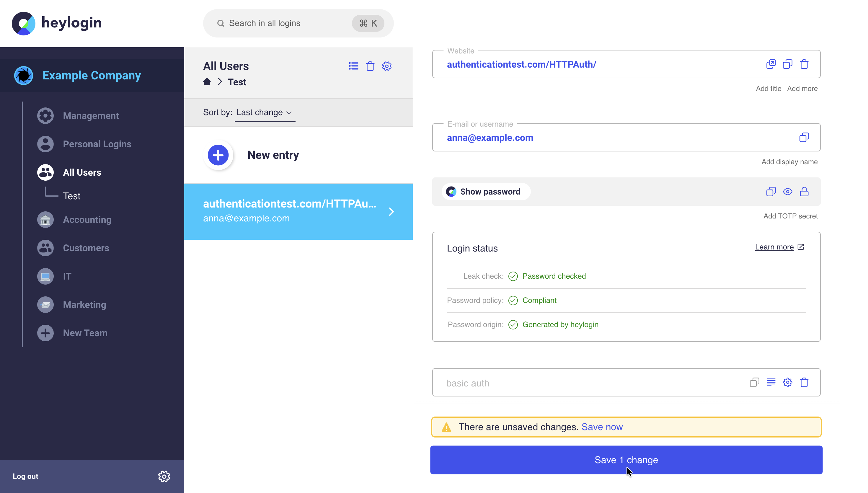The width and height of the screenshot is (868, 493).
Task: Click the Accounting bank icon
Action: pos(45,220)
